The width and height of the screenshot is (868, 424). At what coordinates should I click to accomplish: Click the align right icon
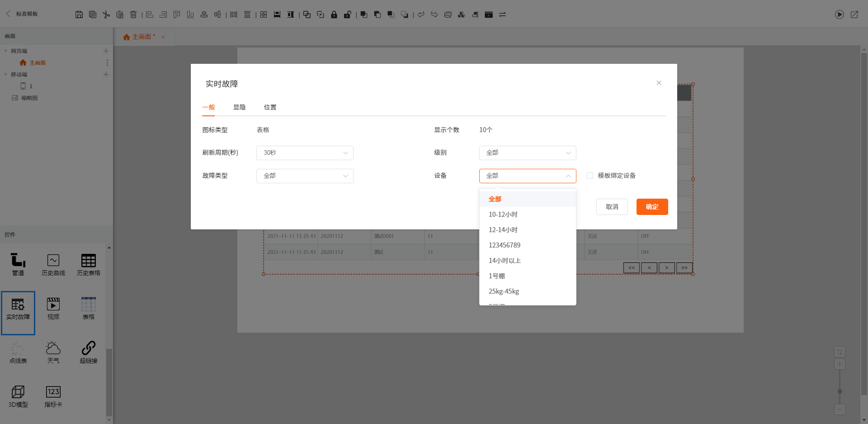[163, 14]
